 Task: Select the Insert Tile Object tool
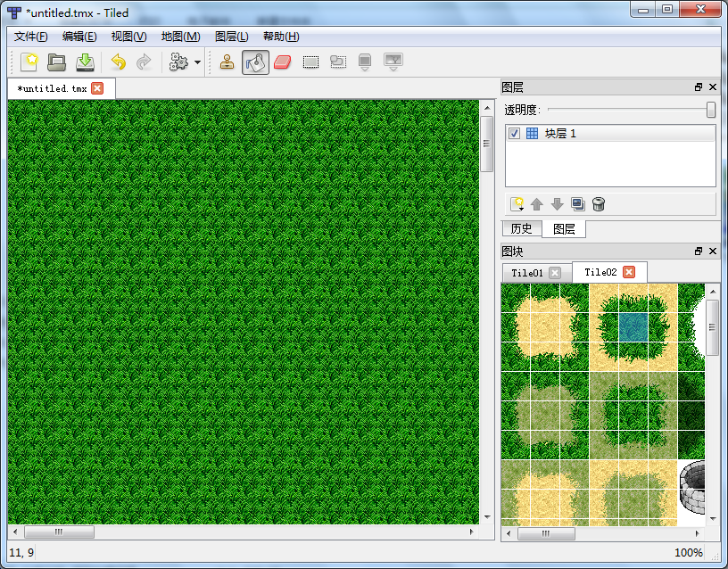pyautogui.click(x=393, y=62)
